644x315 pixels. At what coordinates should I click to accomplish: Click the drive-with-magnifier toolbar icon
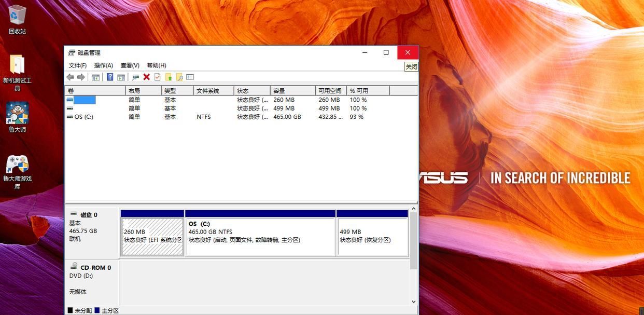135,77
